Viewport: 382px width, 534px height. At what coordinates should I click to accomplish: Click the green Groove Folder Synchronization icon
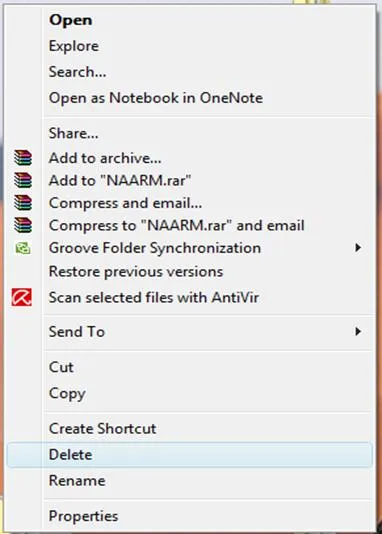(x=23, y=248)
